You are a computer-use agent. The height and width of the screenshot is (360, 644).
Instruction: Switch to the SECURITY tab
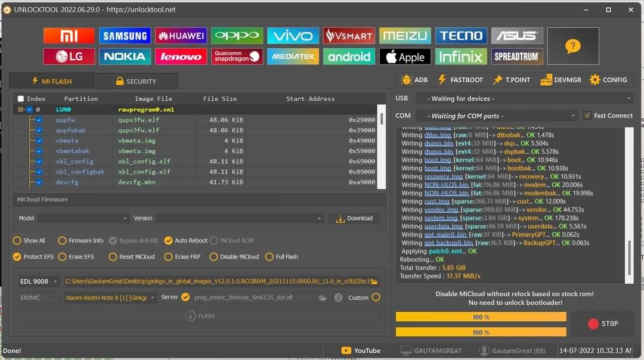coord(136,81)
